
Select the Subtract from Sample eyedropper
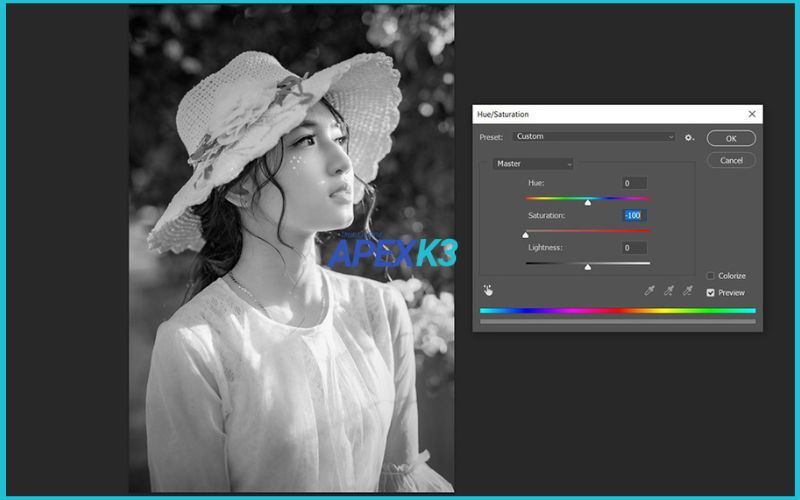point(688,291)
